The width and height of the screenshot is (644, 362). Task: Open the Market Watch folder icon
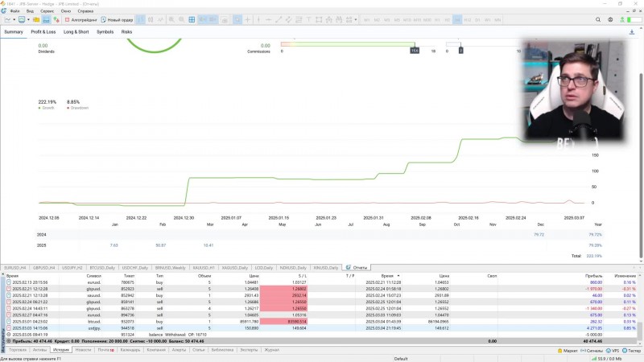(x=36, y=19)
